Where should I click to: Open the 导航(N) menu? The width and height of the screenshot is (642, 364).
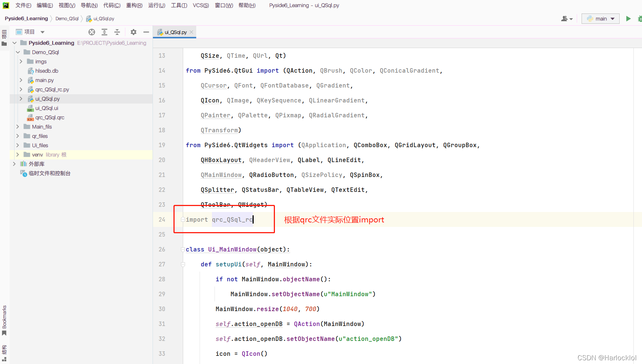pos(89,5)
